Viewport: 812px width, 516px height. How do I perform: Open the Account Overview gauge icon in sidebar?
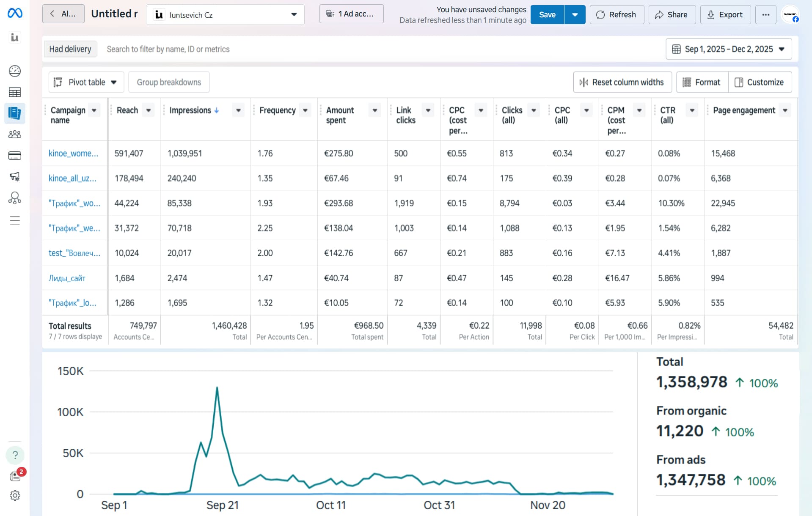(15, 71)
